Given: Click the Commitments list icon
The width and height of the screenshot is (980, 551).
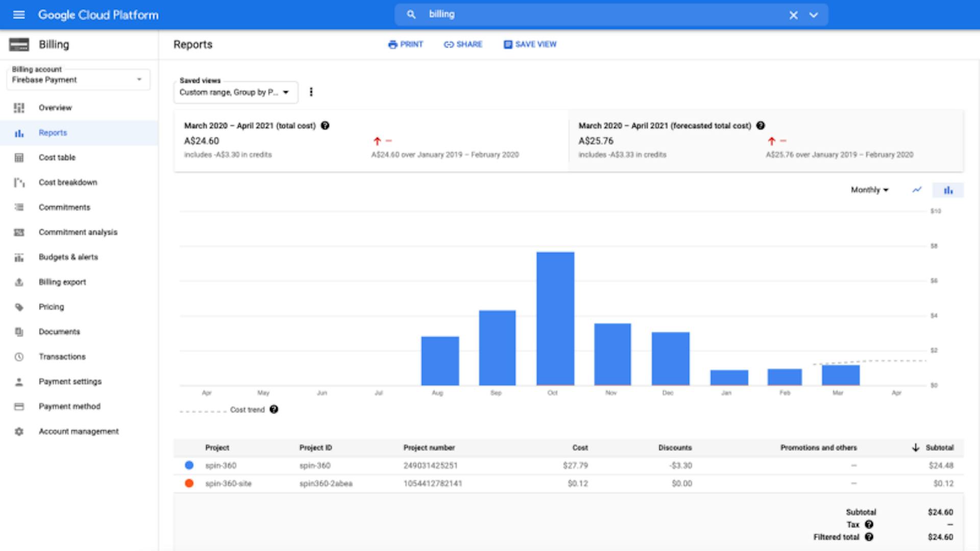Looking at the screenshot, I should [x=19, y=207].
